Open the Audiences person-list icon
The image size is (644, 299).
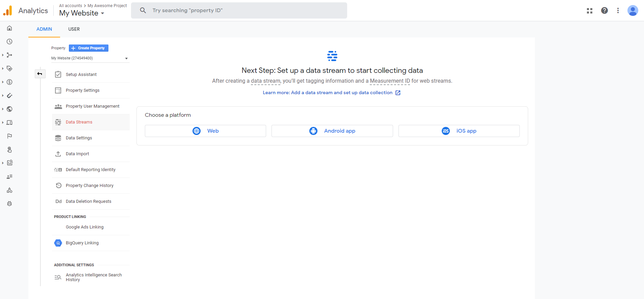coord(9,176)
